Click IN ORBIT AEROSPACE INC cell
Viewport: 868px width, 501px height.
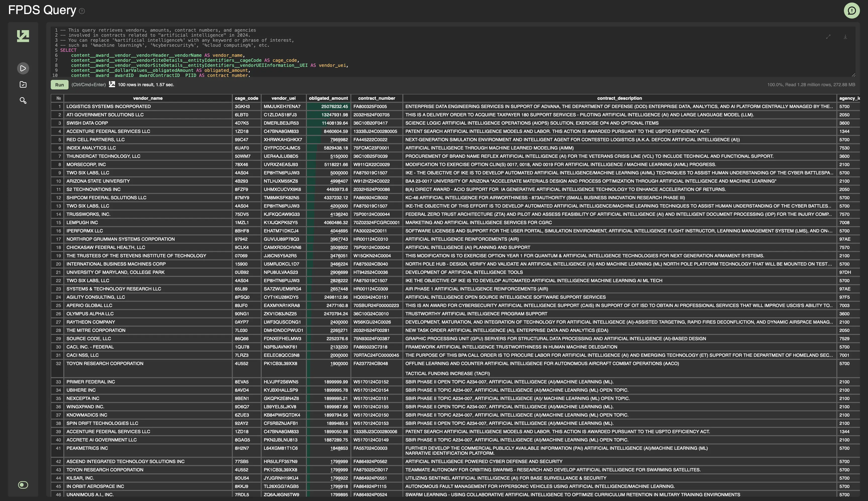coord(148,486)
